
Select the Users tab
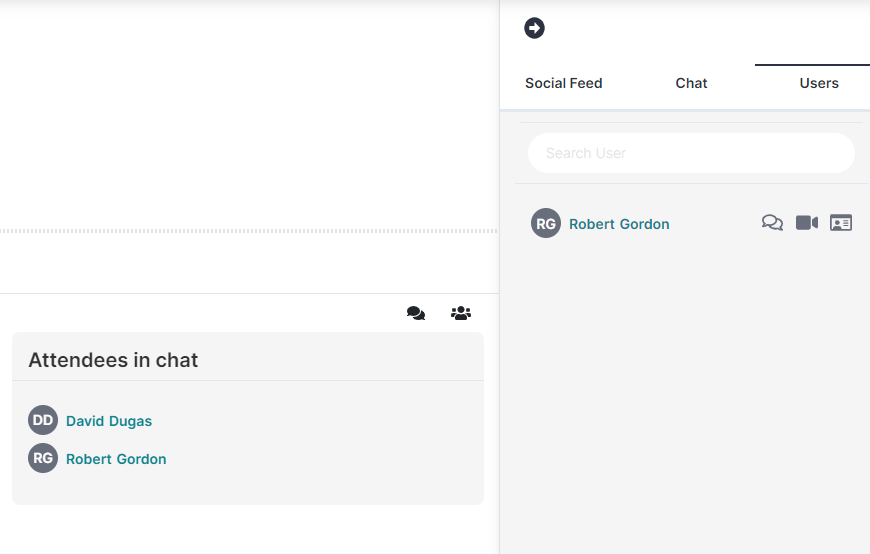point(819,83)
